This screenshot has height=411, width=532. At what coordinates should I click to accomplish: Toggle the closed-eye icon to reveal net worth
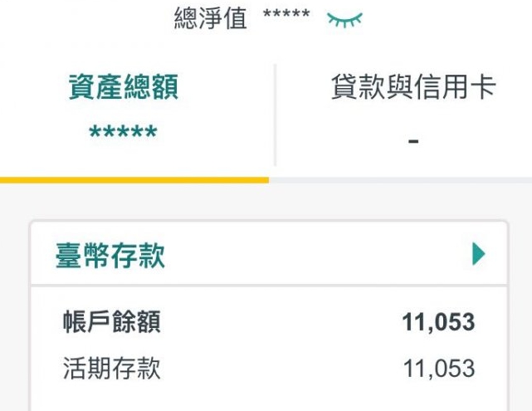pyautogui.click(x=344, y=18)
